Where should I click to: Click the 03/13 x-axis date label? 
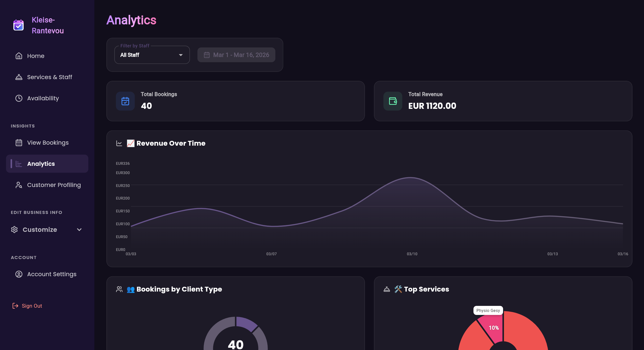553,254
